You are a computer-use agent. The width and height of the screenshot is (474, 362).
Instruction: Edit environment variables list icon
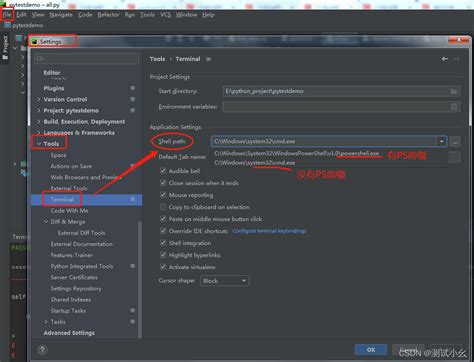(454, 107)
